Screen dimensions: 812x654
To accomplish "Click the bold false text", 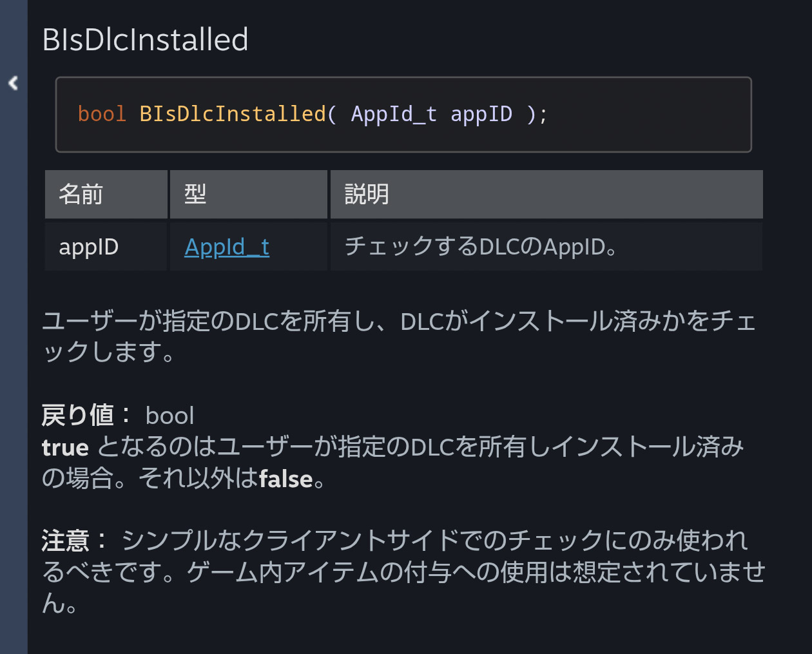I will click(285, 479).
